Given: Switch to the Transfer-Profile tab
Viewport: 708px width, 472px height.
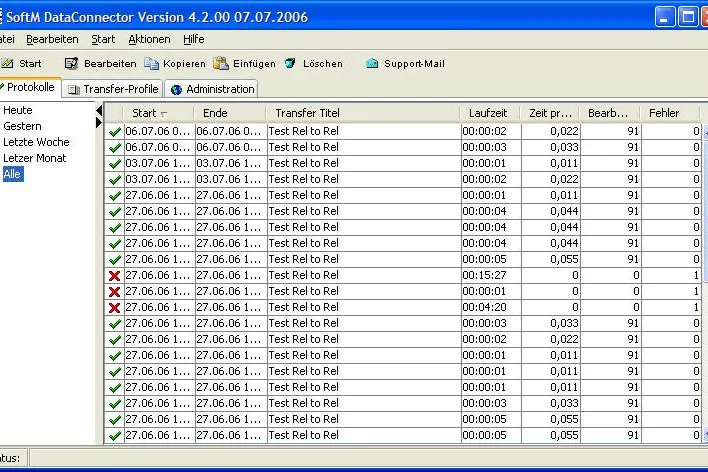Looking at the screenshot, I should [112, 89].
